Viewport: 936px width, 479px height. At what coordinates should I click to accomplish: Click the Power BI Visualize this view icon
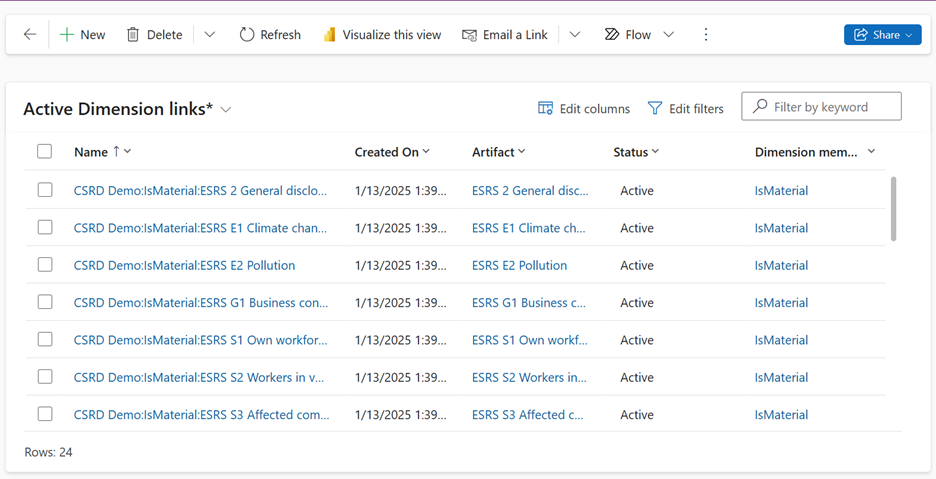tap(330, 35)
